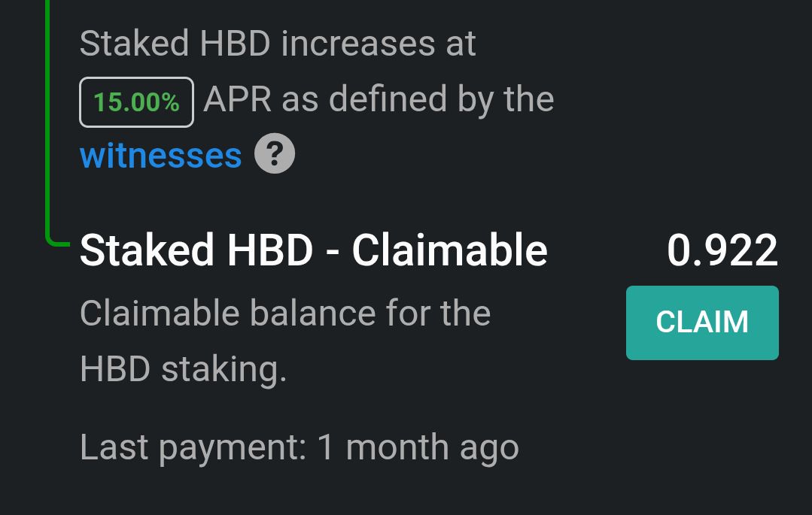
Task: Click the Claimable balance for the HBD staking description
Action: click(285, 341)
